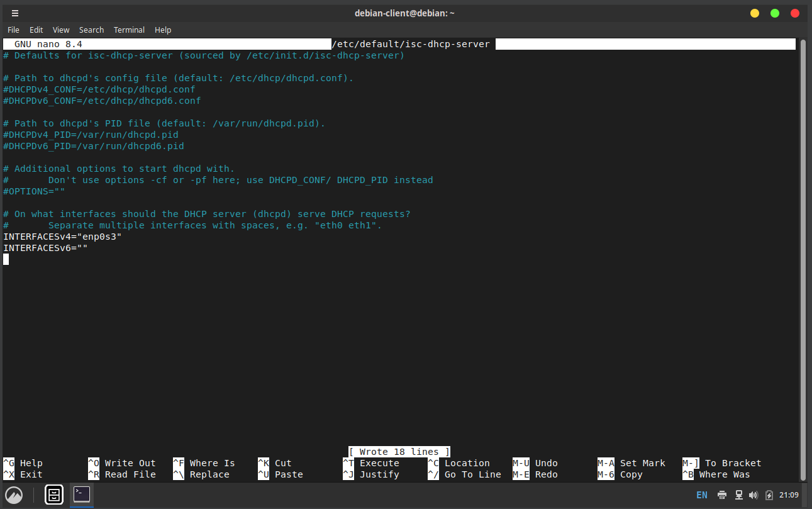Image resolution: width=812 pixels, height=509 pixels.
Task: Click the clock showing 21:09
Action: (789, 495)
